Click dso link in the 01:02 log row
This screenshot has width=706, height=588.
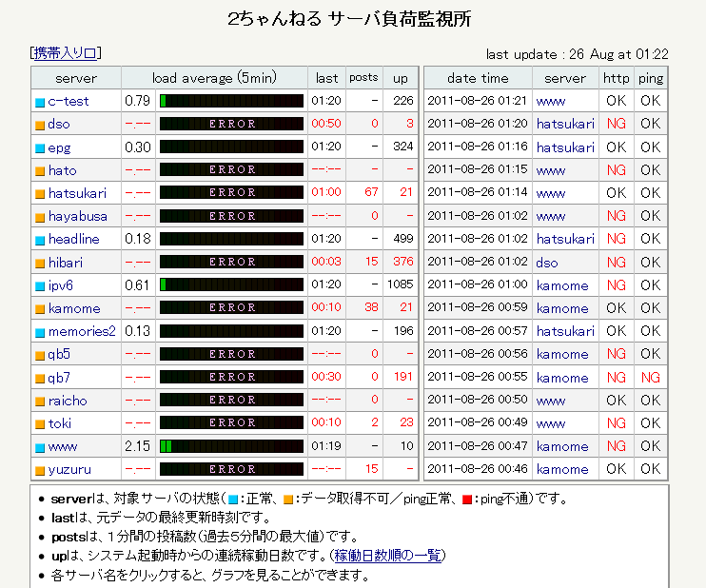[x=546, y=263]
